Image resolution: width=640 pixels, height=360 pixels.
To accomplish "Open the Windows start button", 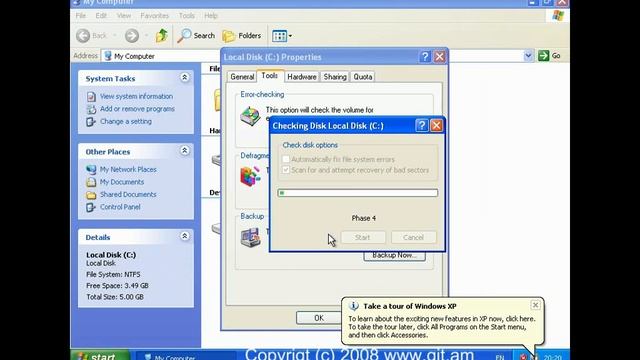I will click(x=100, y=356).
